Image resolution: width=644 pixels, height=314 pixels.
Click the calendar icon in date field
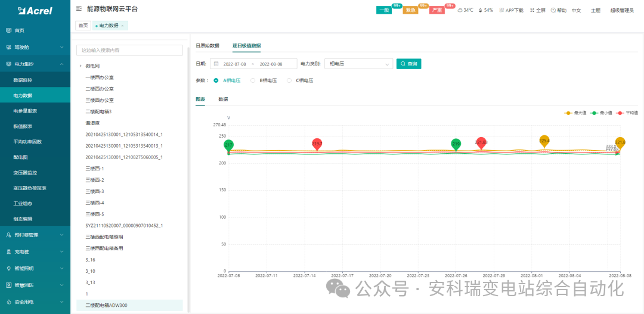point(216,64)
